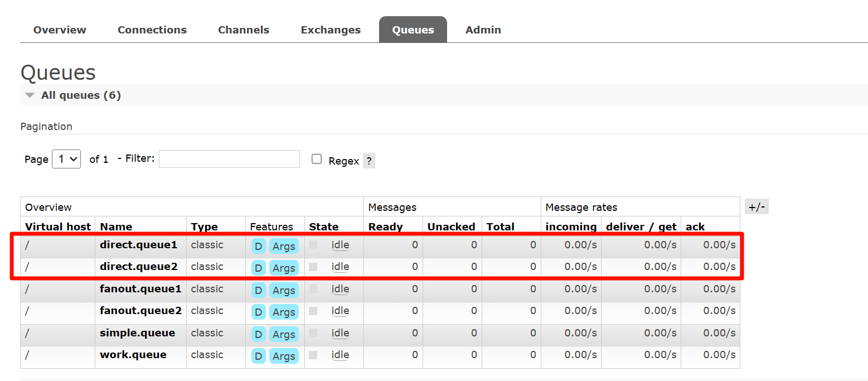
Task: Switch to the Connections tab
Action: (x=152, y=30)
